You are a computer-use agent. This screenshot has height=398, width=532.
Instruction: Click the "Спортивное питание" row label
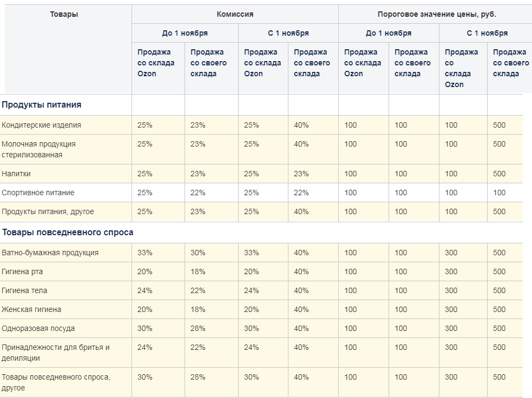pyautogui.click(x=38, y=193)
